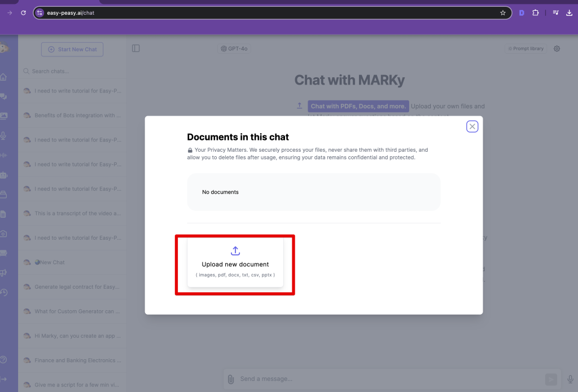Open the "Benefits of Bots integration" chat
The image size is (578, 392).
77,116
